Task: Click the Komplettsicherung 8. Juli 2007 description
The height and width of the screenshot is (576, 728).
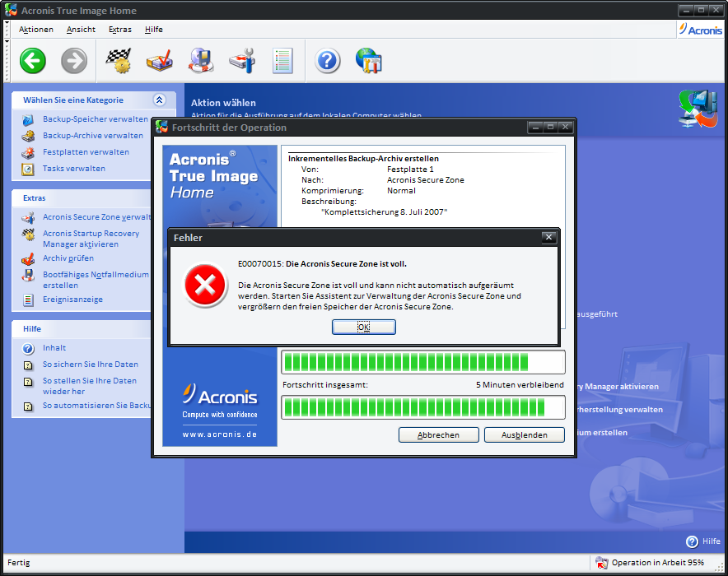Action: [384, 212]
